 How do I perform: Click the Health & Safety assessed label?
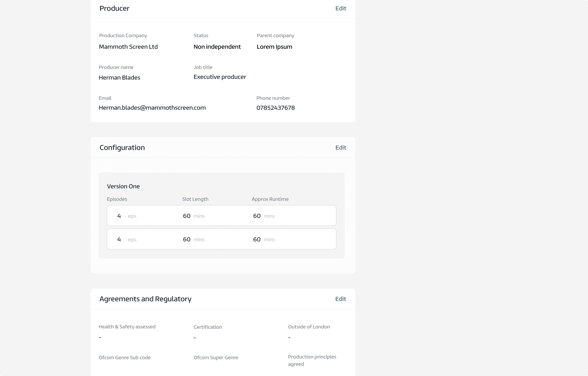[x=127, y=327]
